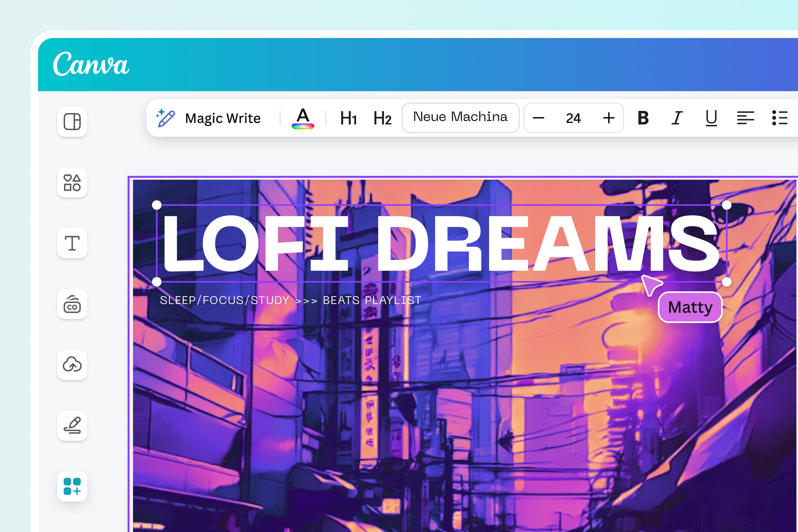Screen dimensions: 798x532
Task: Decrease font size with minus button
Action: click(x=539, y=118)
